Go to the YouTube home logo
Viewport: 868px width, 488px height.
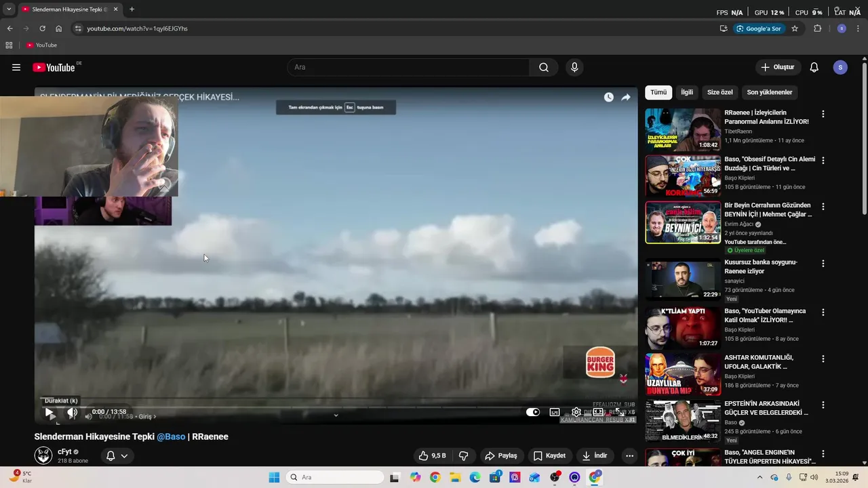click(54, 67)
